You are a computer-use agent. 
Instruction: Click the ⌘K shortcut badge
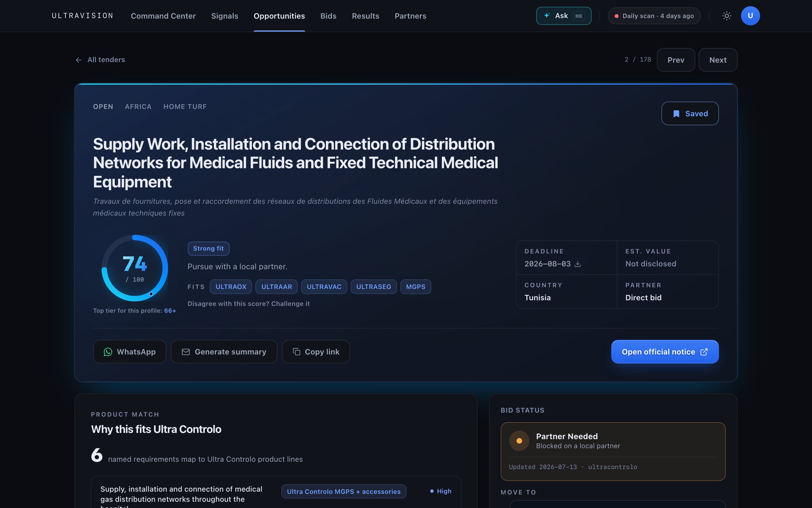(579, 16)
